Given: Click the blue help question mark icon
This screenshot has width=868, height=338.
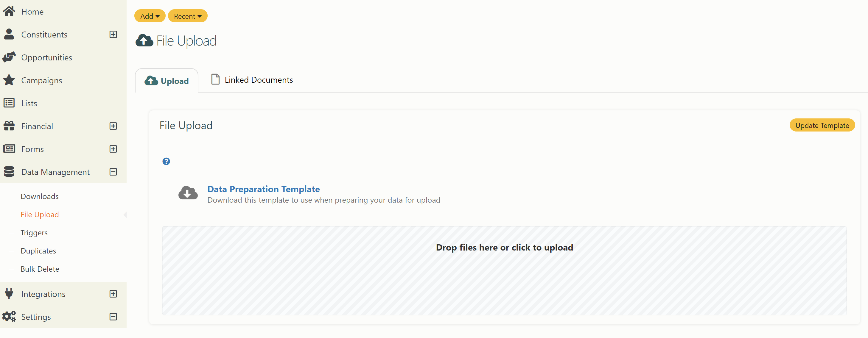Looking at the screenshot, I should (x=166, y=162).
